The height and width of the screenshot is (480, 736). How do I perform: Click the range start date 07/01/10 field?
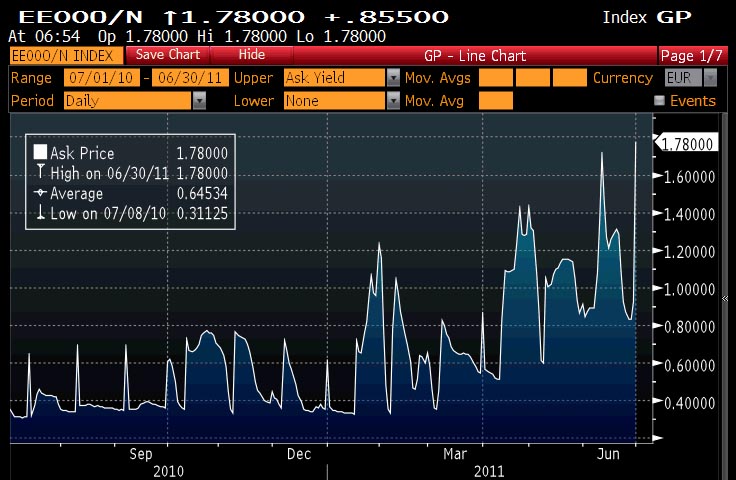[x=100, y=78]
